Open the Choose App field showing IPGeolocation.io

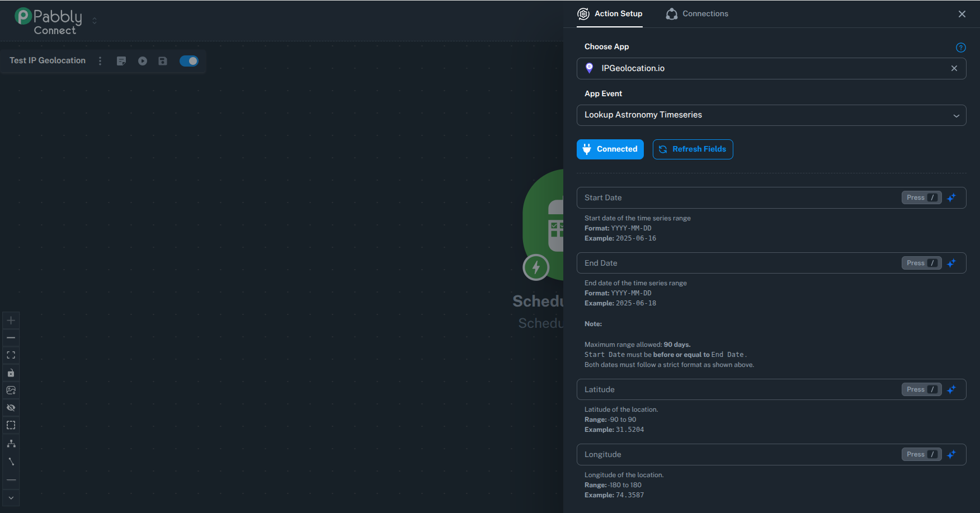point(771,68)
